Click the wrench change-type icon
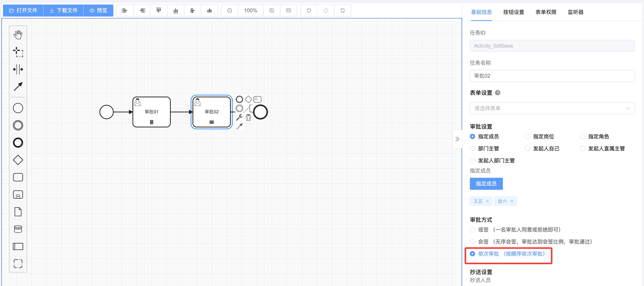 point(239,117)
